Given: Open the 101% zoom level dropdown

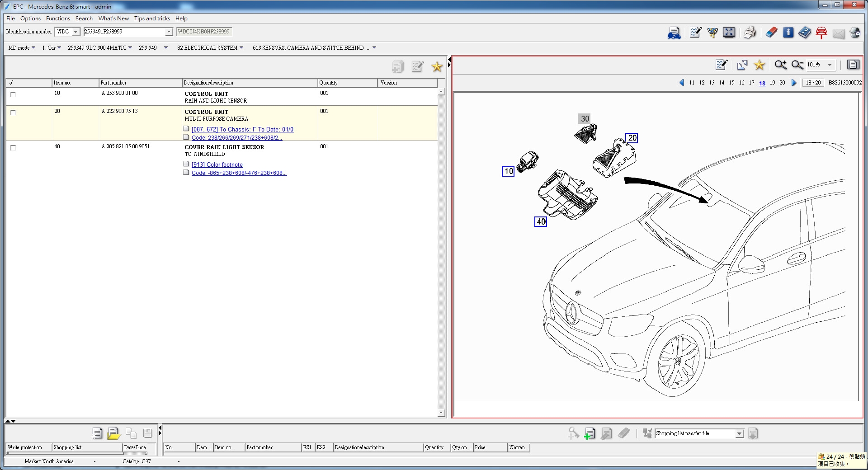Looking at the screenshot, I should click(830, 65).
